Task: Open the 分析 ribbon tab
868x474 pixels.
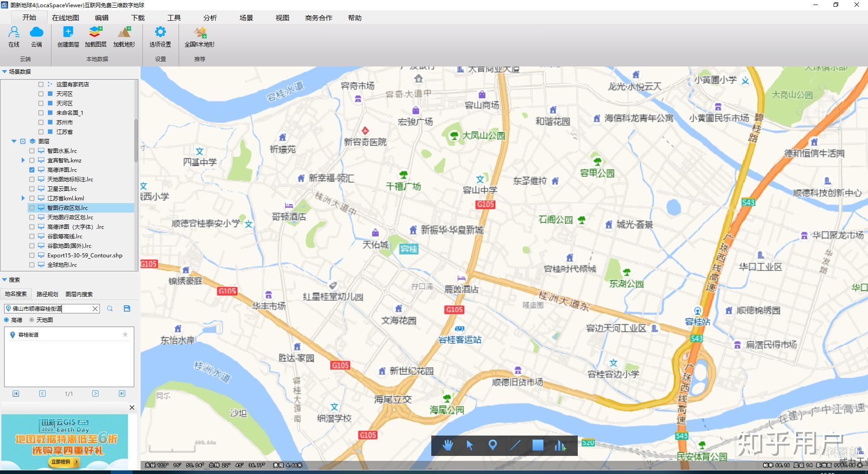Action: point(210,18)
